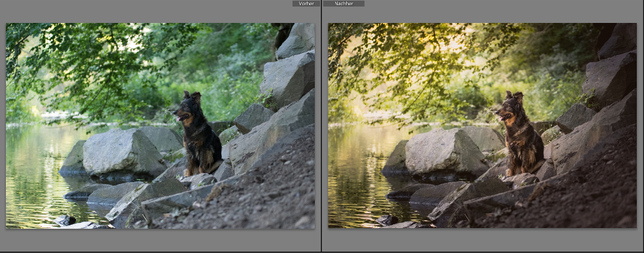Screen dimensions: 644x253
Task: Select the Nachher (after) photo
Action: (482, 126)
